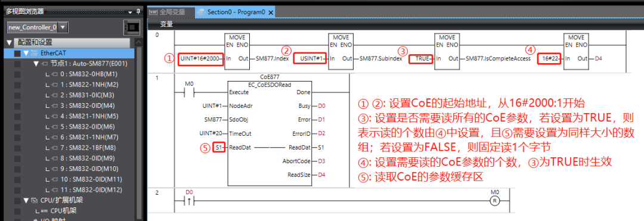Open the new_Controller_0 controller dropdown
This screenshot has height=221, width=644.
(x=63, y=27)
